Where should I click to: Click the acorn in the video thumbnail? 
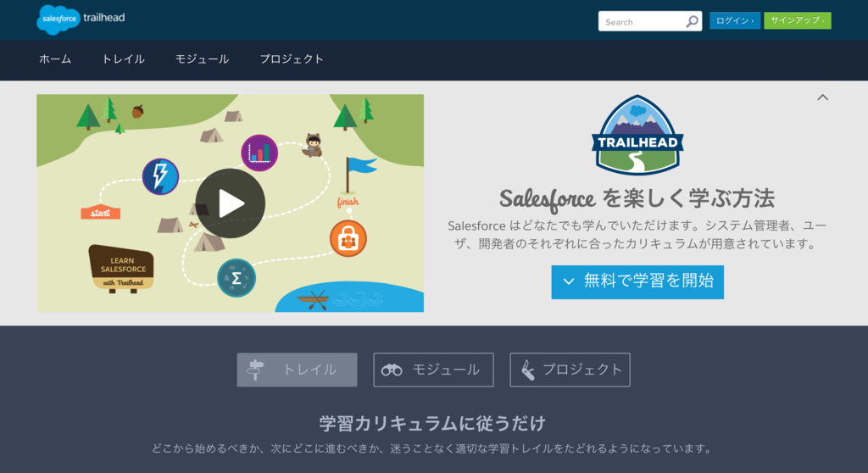coord(138,111)
